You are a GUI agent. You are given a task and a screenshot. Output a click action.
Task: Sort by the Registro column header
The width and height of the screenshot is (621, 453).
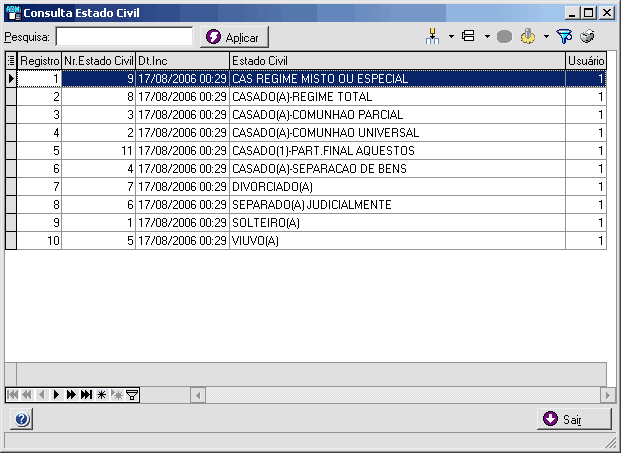tap(39, 61)
